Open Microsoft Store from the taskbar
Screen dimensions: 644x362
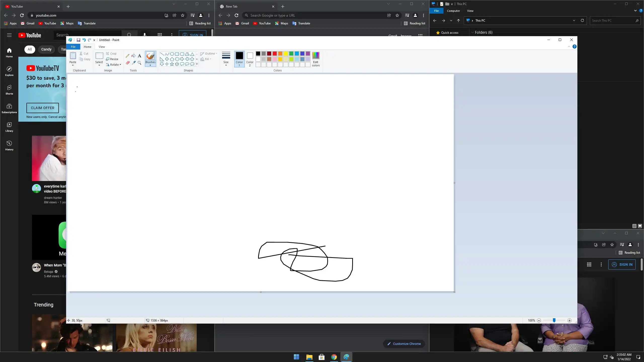(x=321, y=357)
